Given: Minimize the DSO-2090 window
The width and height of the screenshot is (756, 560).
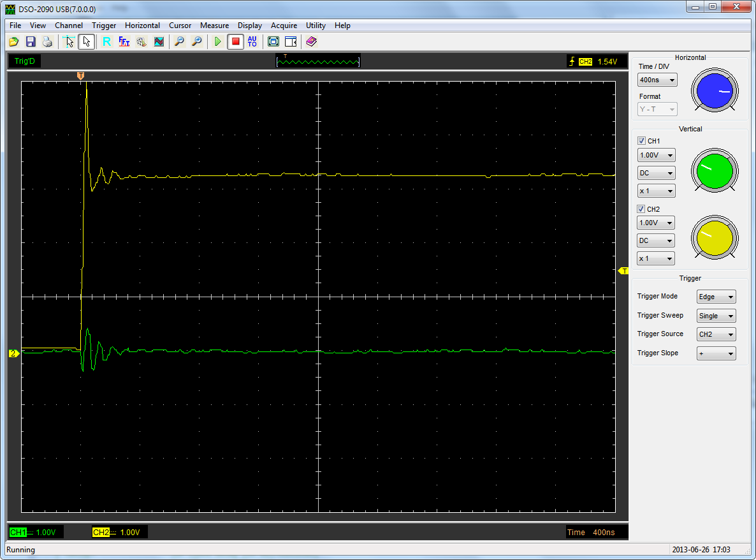Looking at the screenshot, I should coord(695,7).
